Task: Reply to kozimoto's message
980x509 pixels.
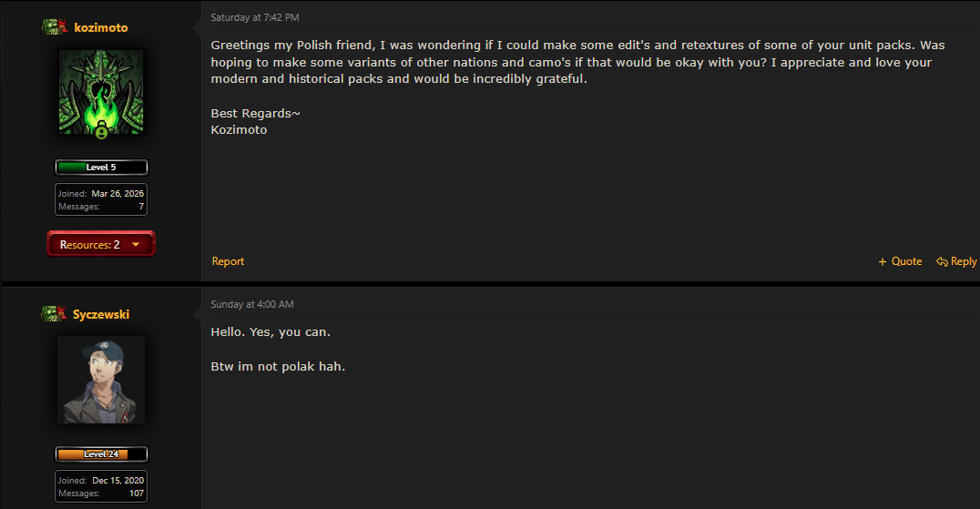Action: (x=956, y=261)
